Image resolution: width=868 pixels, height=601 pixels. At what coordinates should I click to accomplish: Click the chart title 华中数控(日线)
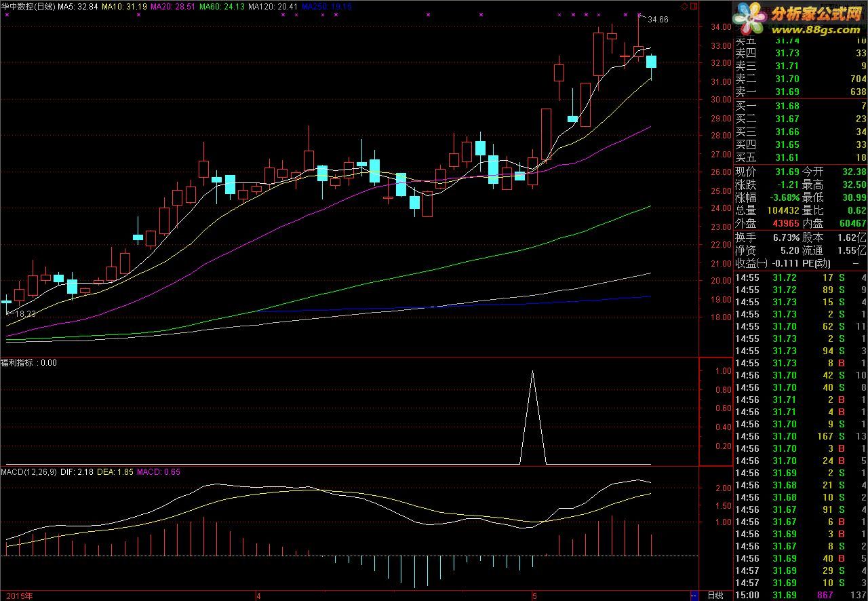point(28,6)
